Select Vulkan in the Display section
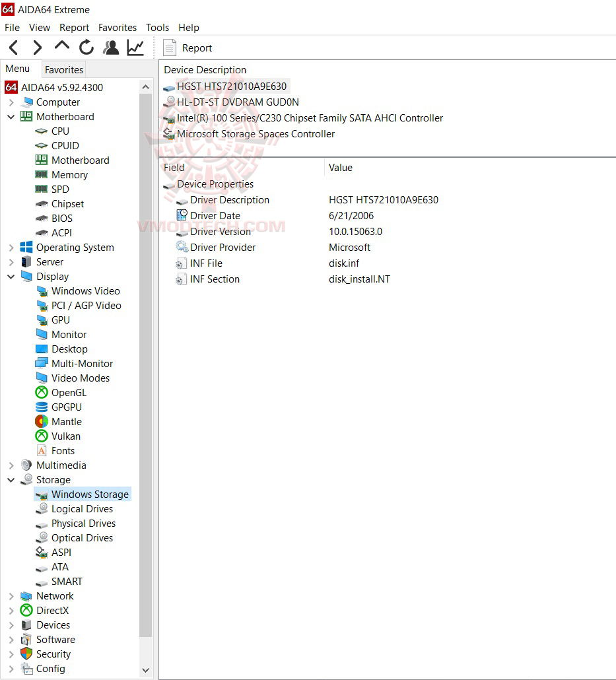 click(x=65, y=436)
